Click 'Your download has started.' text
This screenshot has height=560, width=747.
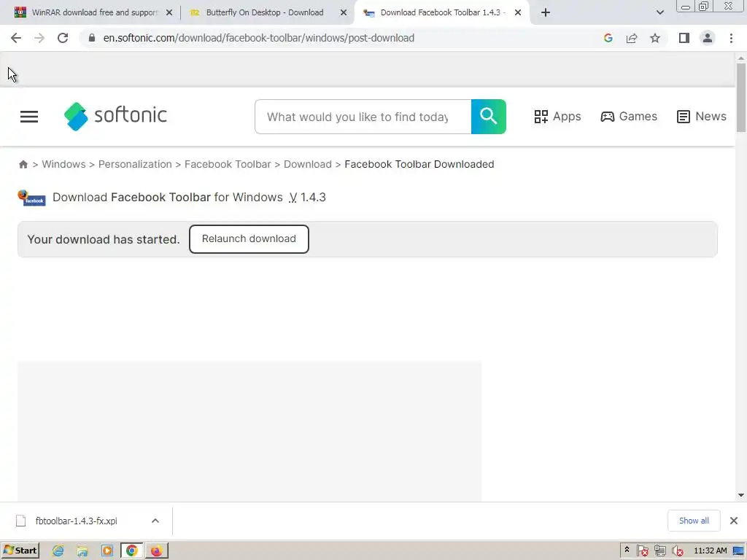(104, 239)
